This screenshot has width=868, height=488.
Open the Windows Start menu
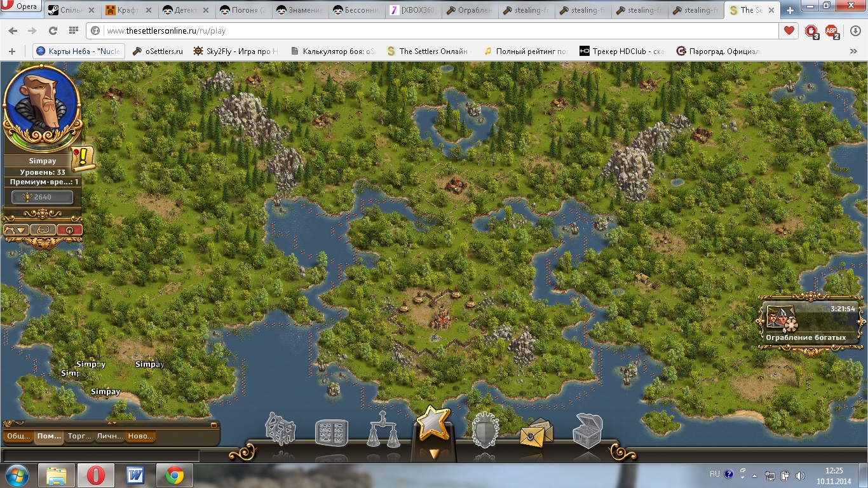pos(16,475)
